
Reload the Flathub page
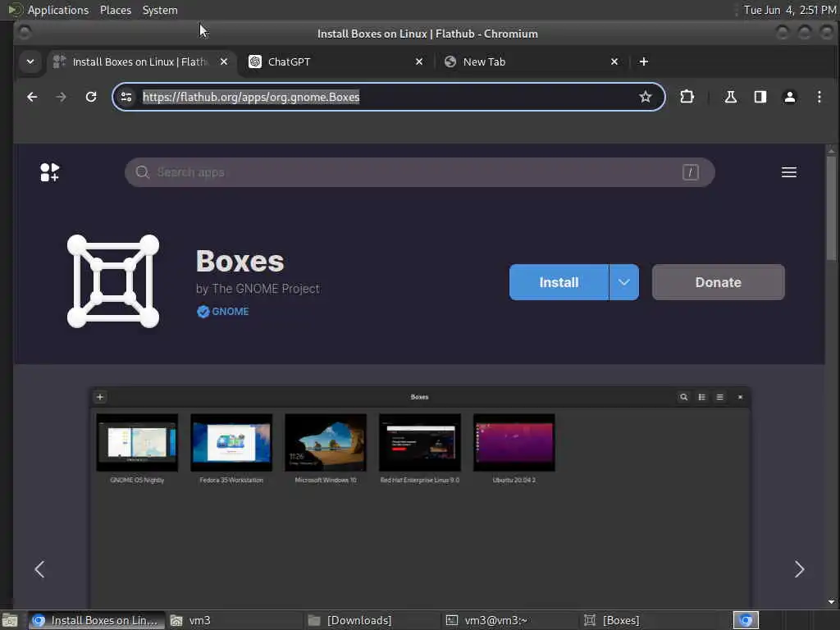[91, 97]
